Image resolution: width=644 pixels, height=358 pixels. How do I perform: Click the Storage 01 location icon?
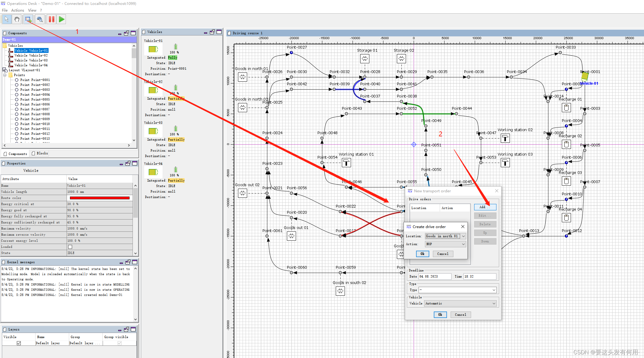[364, 58]
